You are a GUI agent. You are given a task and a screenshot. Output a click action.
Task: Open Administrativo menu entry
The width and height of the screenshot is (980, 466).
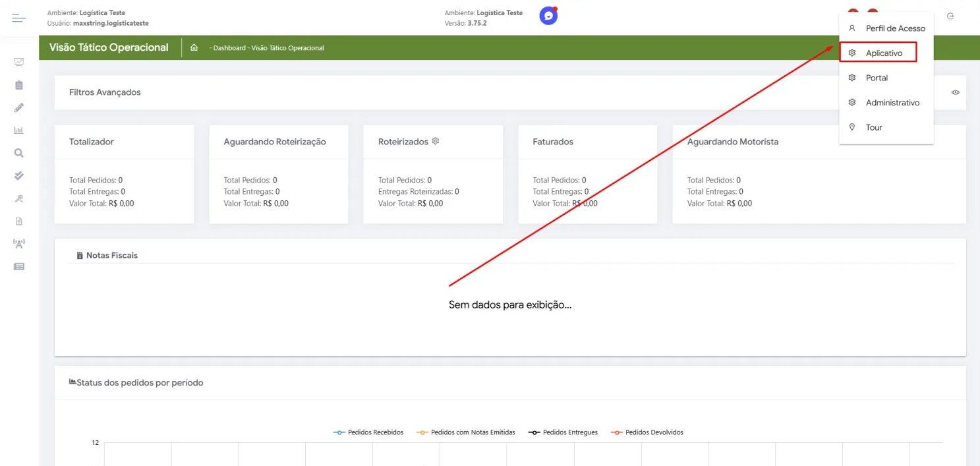(x=886, y=103)
